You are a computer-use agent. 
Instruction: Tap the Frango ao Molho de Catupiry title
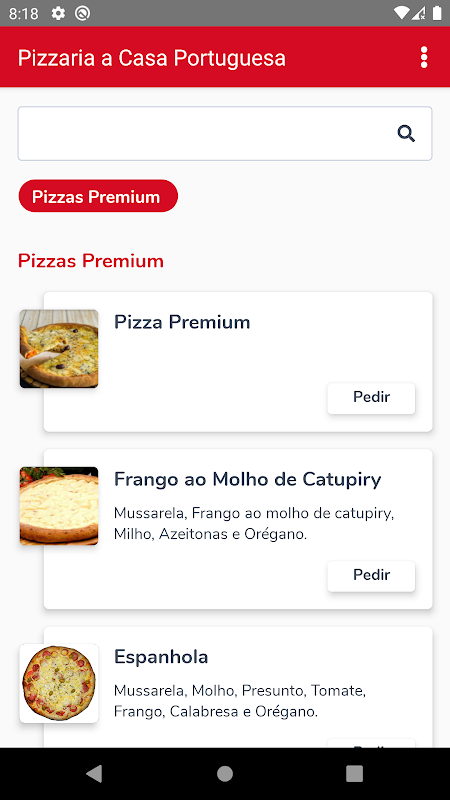247,480
